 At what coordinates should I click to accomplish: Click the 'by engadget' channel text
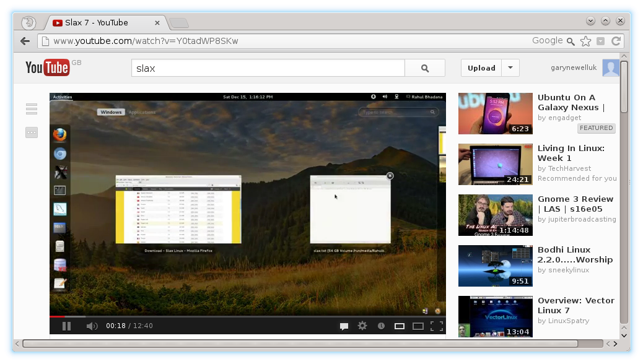point(559,118)
